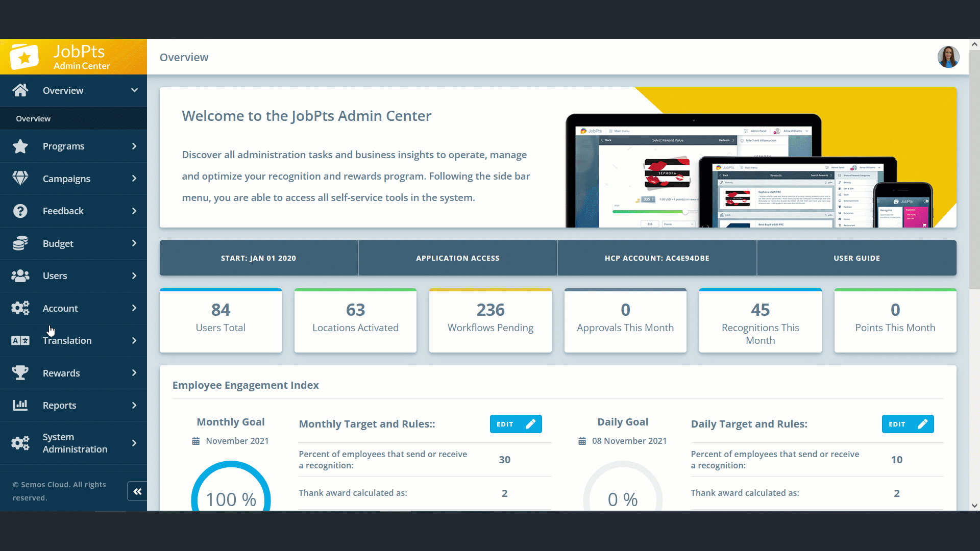
Task: Toggle collapse the left sidebar panel
Action: tap(137, 492)
